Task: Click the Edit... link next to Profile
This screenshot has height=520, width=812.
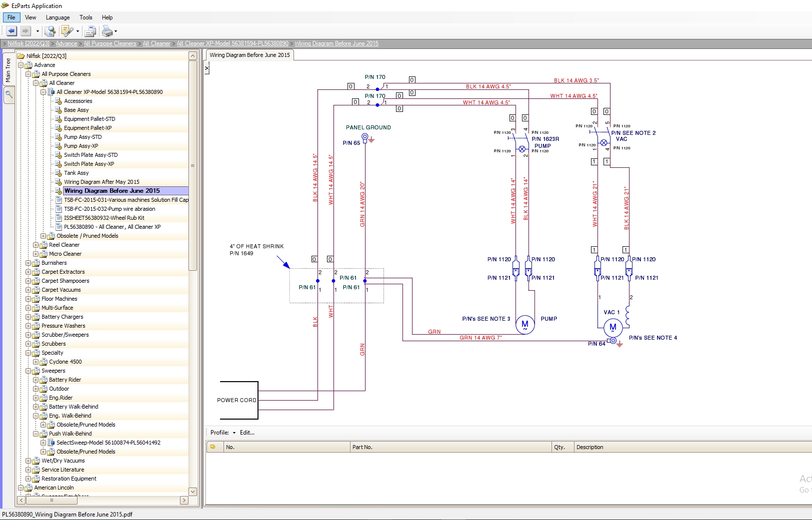Action: pos(246,433)
